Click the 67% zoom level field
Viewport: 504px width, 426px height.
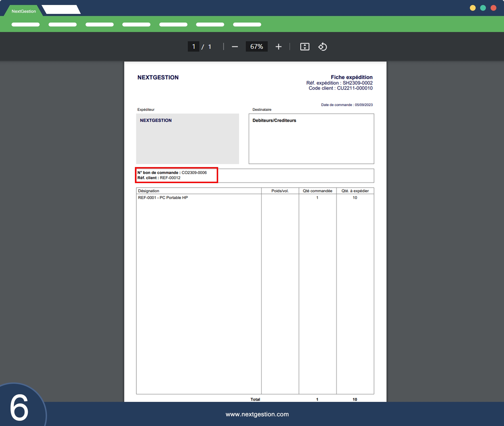pyautogui.click(x=256, y=47)
